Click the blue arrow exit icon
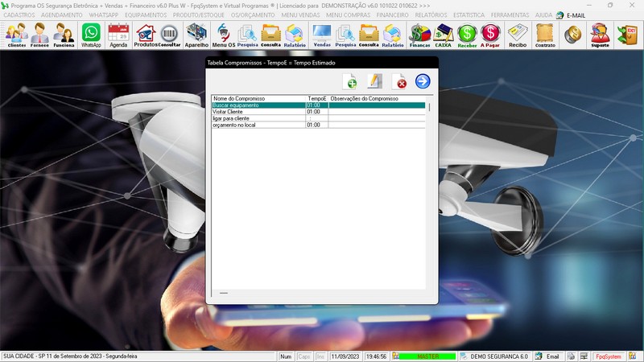Image resolution: width=644 pixels, height=362 pixels. click(x=423, y=81)
